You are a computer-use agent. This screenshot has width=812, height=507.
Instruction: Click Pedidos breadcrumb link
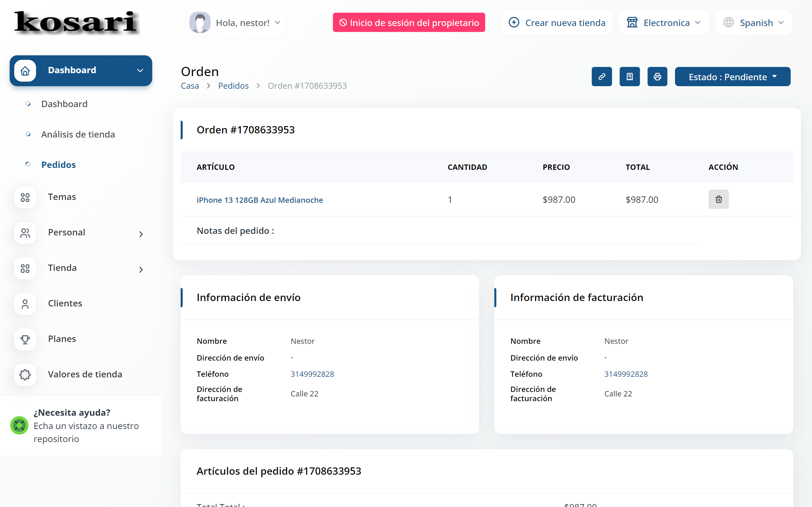(233, 86)
